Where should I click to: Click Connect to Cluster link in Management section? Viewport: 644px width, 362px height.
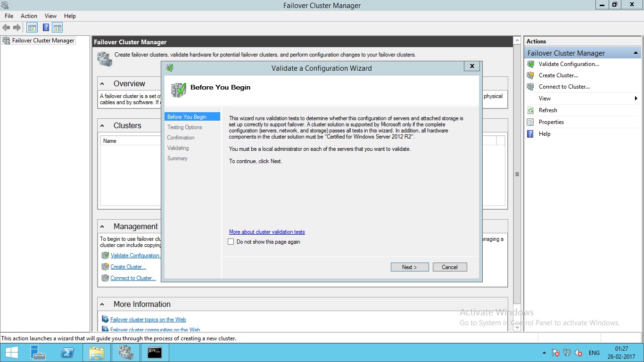133,278
